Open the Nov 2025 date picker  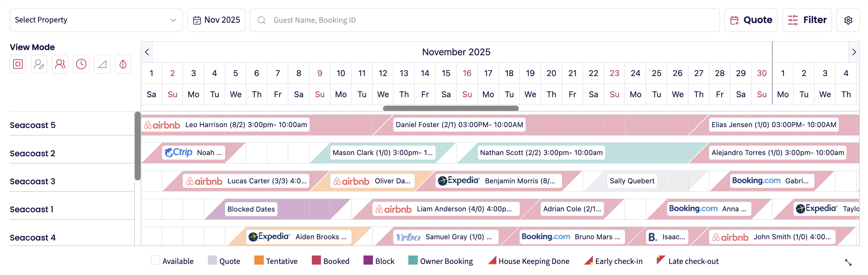(216, 20)
